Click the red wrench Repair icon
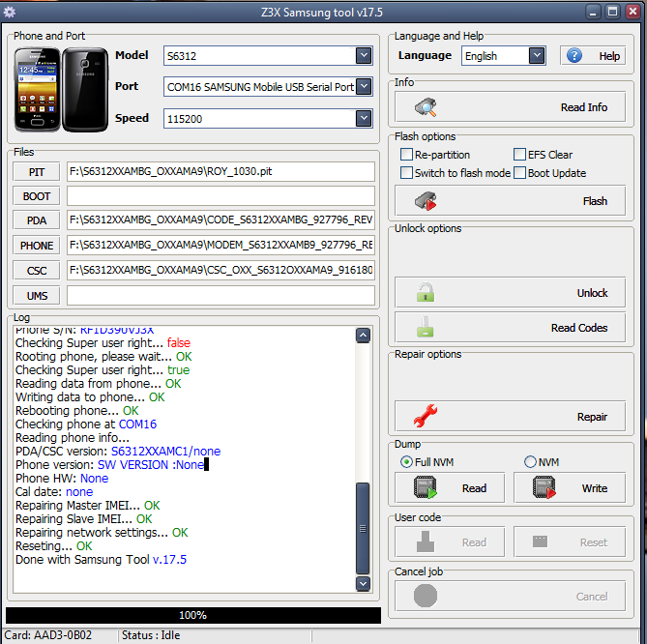This screenshot has width=647, height=644. click(426, 416)
